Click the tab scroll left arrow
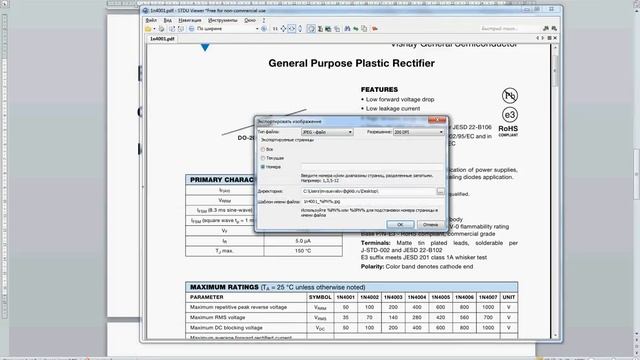The width and height of the screenshot is (640, 360). 538,38
